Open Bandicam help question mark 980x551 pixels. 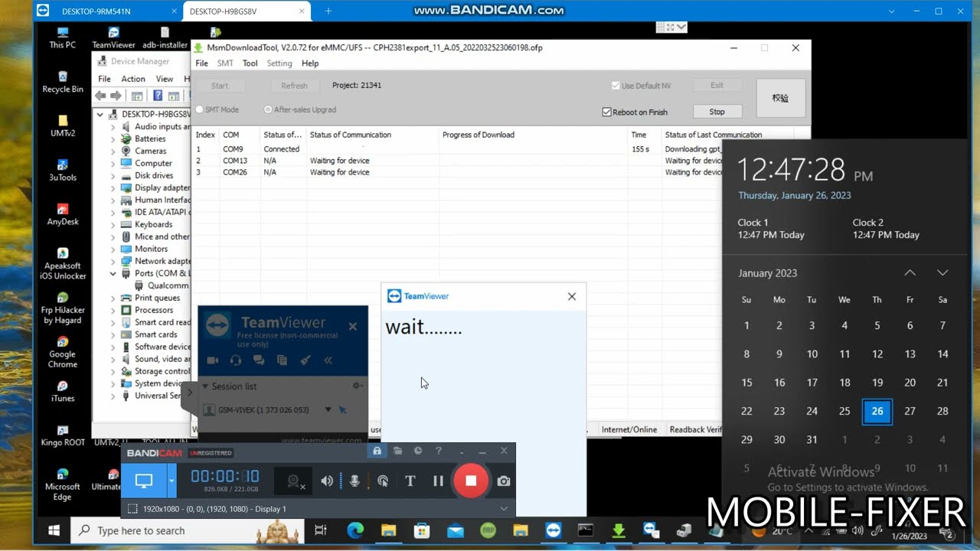(x=439, y=452)
